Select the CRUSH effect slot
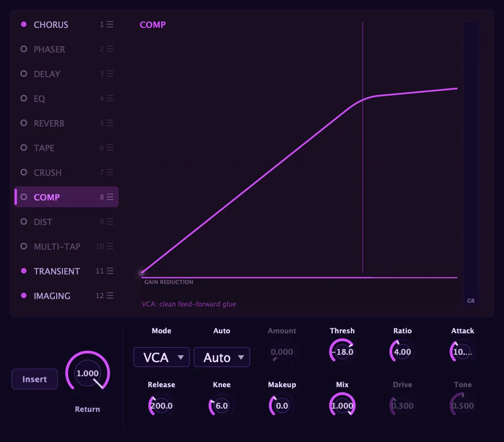The width and height of the screenshot is (504, 442). click(67, 172)
